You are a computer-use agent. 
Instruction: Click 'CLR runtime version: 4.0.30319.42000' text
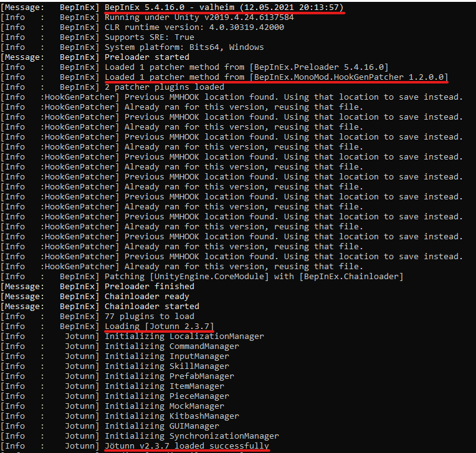point(194,27)
